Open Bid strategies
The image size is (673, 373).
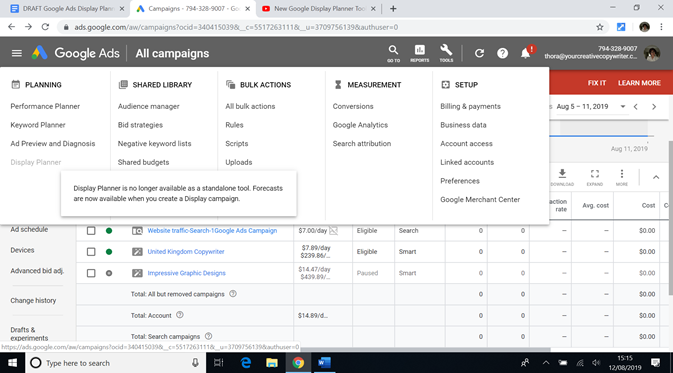tap(140, 125)
